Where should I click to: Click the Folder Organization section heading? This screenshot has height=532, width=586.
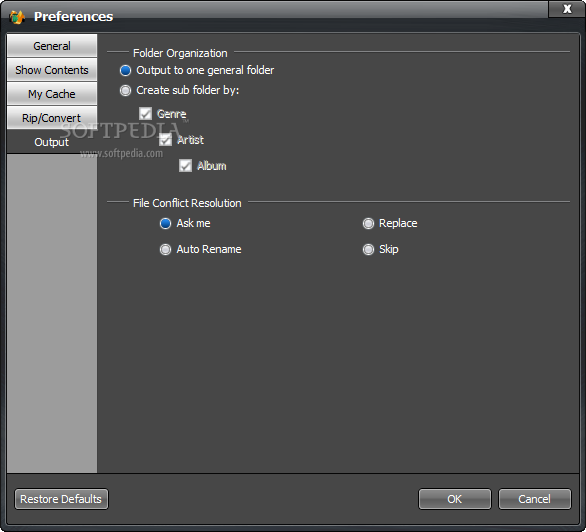click(180, 53)
